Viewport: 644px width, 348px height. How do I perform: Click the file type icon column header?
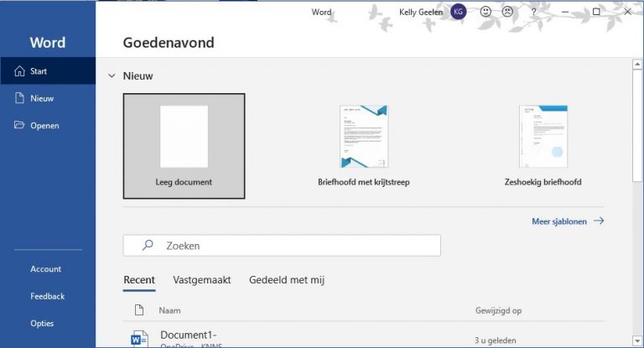point(139,310)
